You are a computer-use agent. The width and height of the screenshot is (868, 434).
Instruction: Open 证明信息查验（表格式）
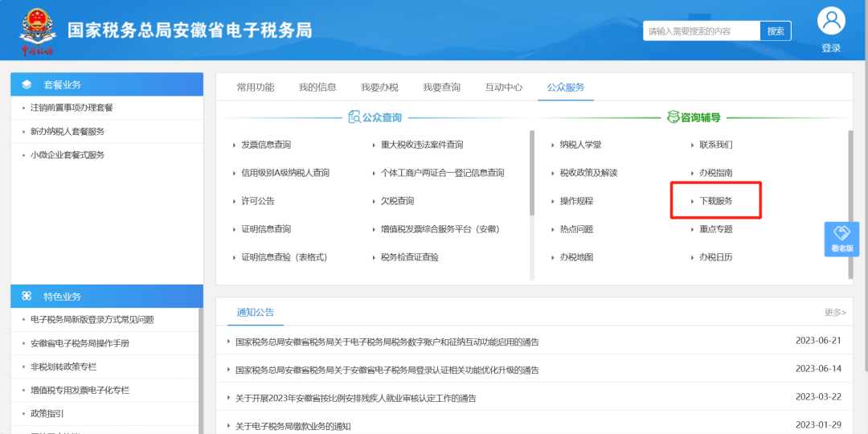(x=285, y=257)
